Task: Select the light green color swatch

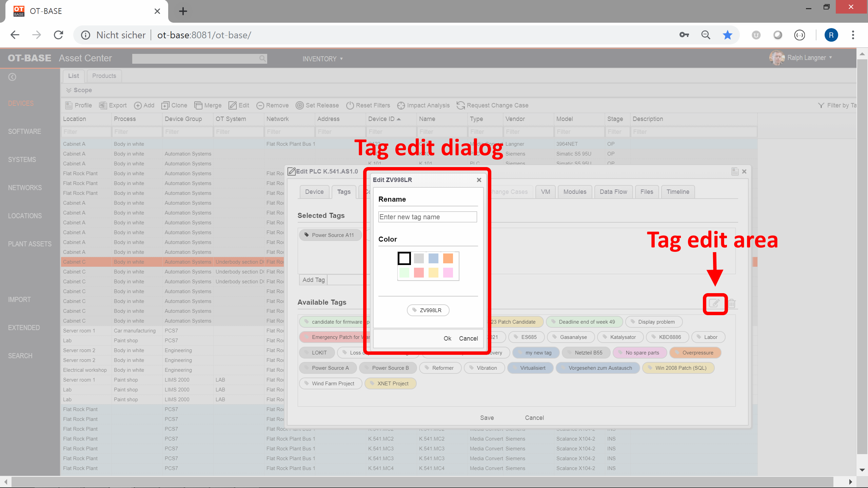Action: [x=404, y=273]
